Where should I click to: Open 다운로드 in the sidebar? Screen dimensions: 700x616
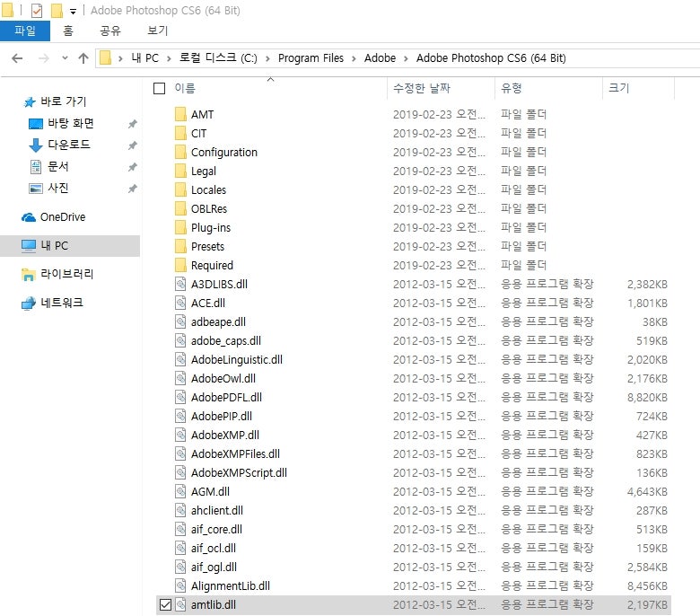click(69, 145)
